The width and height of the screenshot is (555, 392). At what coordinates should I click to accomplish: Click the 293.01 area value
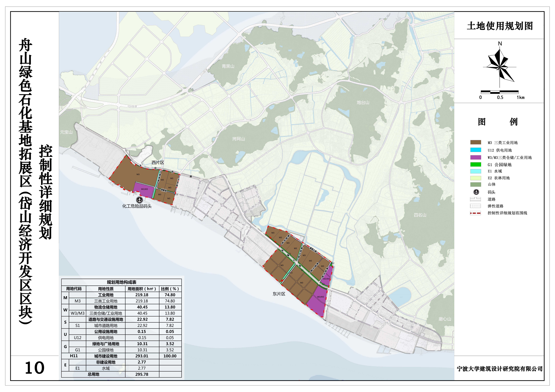[142, 356]
